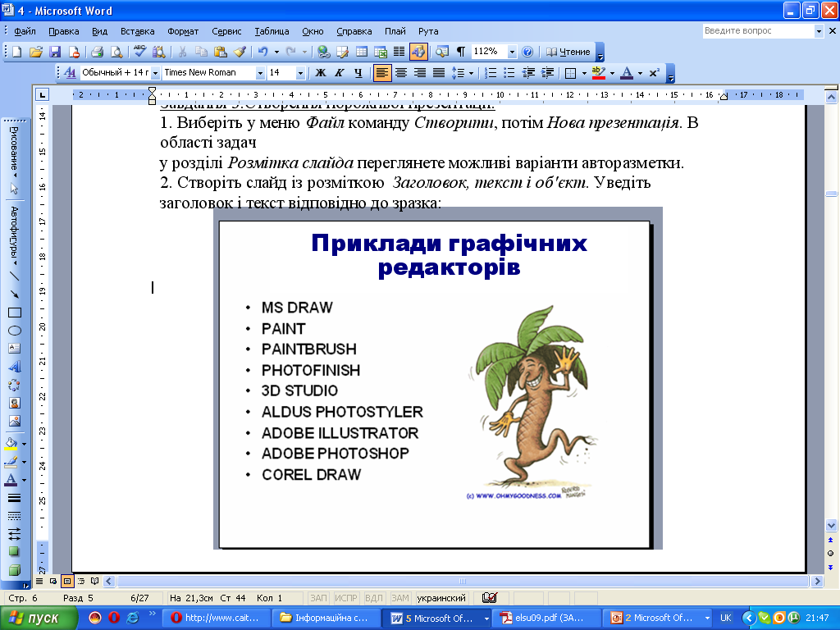Show or hide paragraph marks
The image size is (840, 630).
pyautogui.click(x=461, y=52)
